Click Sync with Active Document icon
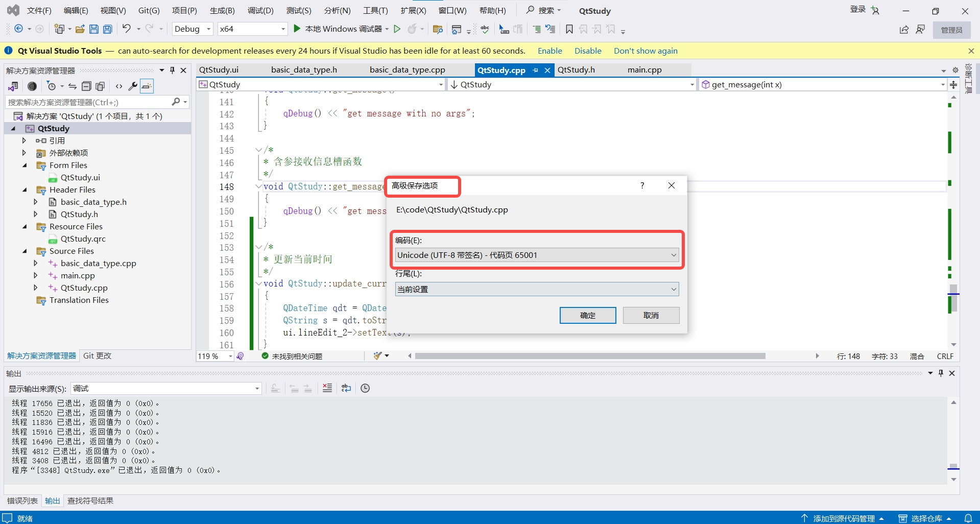The image size is (980, 524). [73, 86]
